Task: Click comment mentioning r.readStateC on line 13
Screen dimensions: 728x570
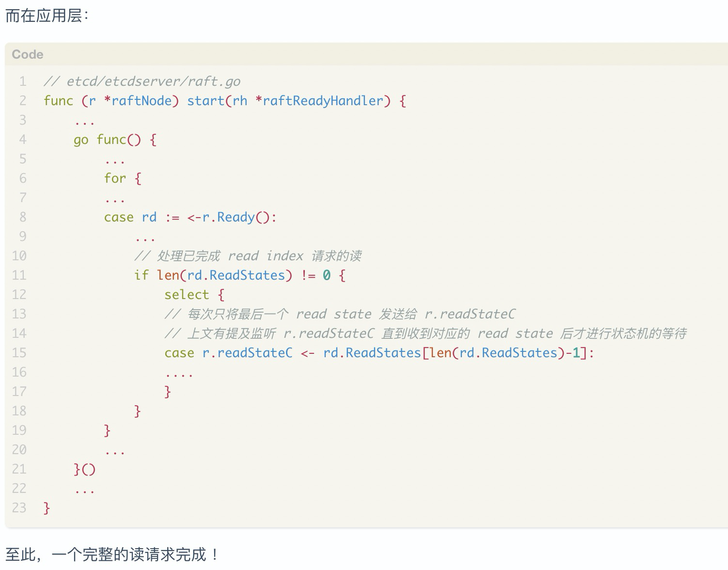Action: point(340,314)
